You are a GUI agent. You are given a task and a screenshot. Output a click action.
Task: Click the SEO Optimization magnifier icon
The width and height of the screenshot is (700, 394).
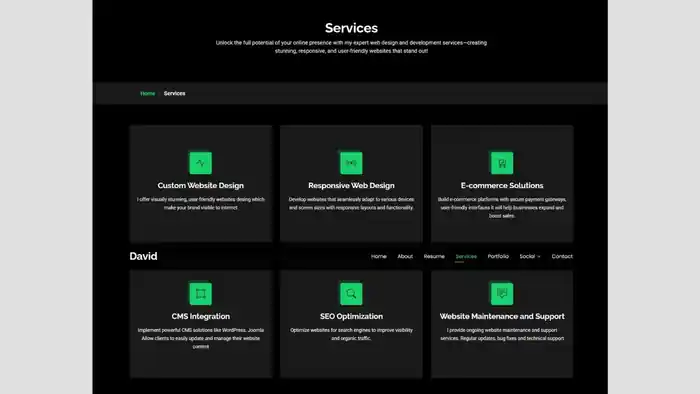pos(351,294)
